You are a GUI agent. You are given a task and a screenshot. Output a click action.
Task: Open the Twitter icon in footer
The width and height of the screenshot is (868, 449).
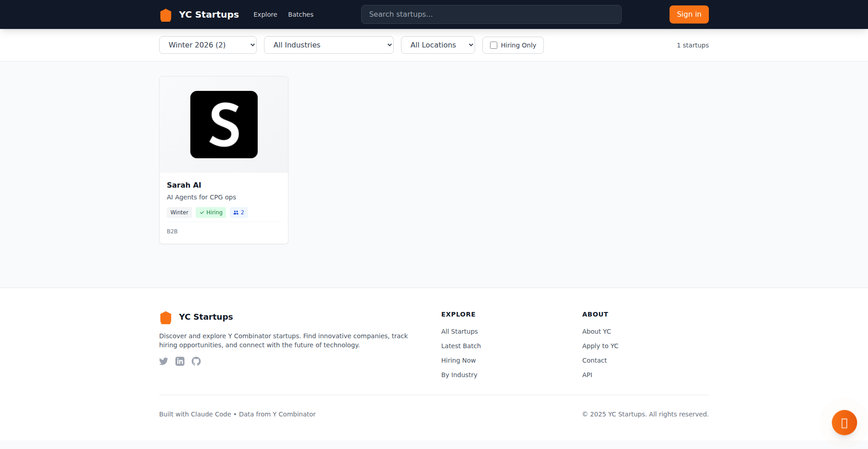click(x=164, y=361)
